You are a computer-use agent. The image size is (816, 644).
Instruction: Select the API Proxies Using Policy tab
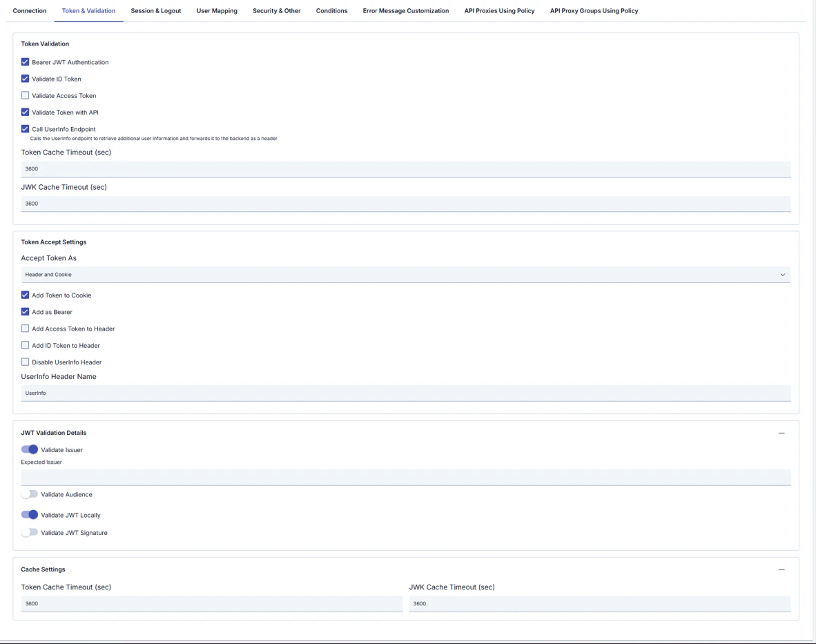tap(499, 10)
